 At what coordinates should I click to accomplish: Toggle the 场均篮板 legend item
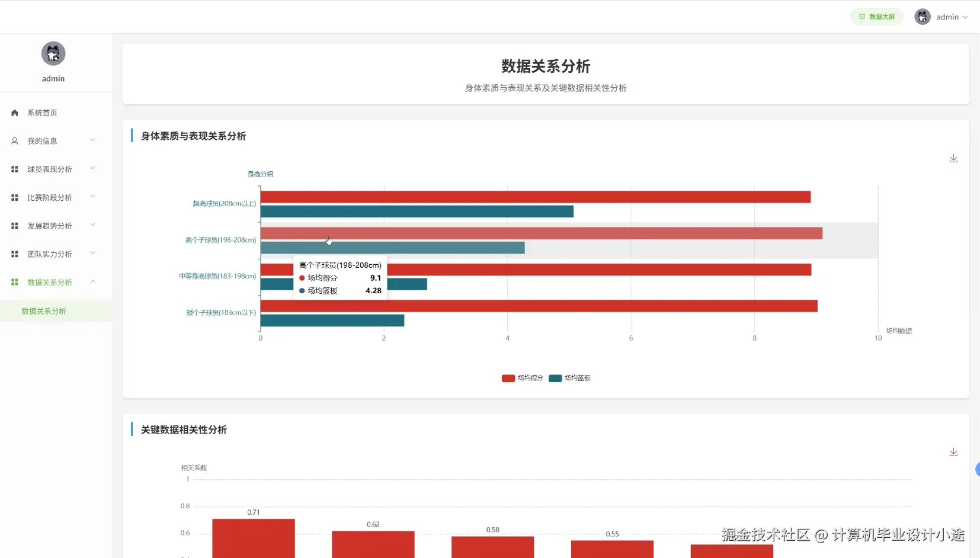point(570,378)
